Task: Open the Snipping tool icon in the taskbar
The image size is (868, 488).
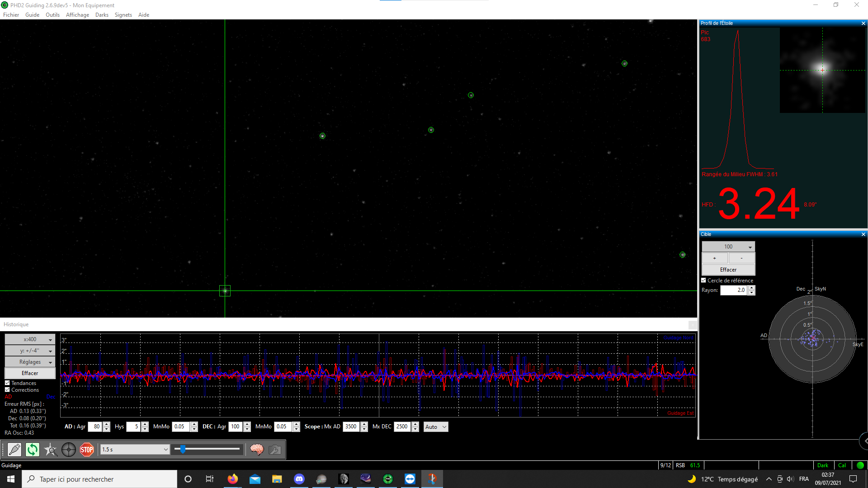Action: [x=432, y=479]
